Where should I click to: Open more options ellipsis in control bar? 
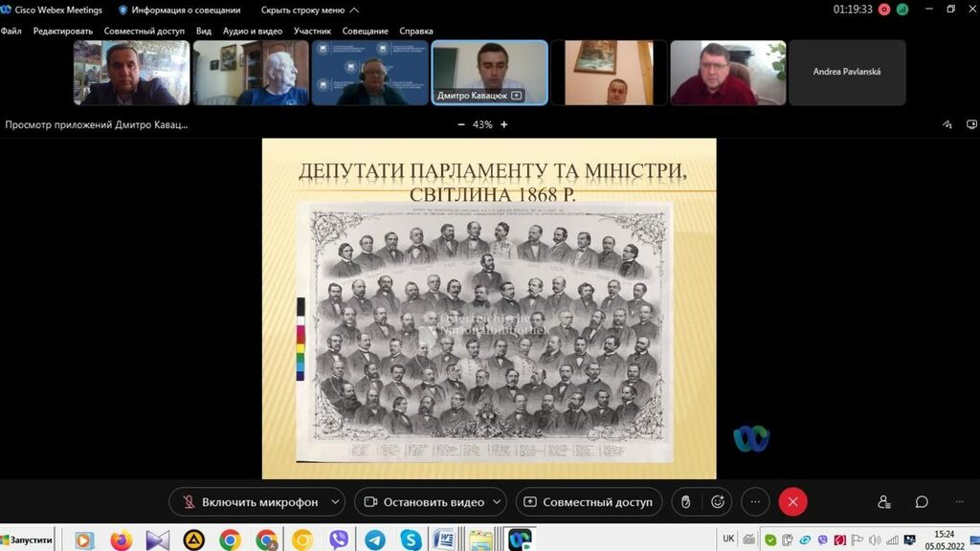(x=755, y=502)
